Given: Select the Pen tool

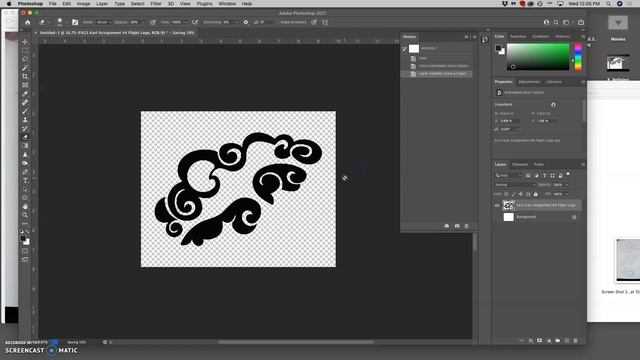Looking at the screenshot, I should (25, 172).
